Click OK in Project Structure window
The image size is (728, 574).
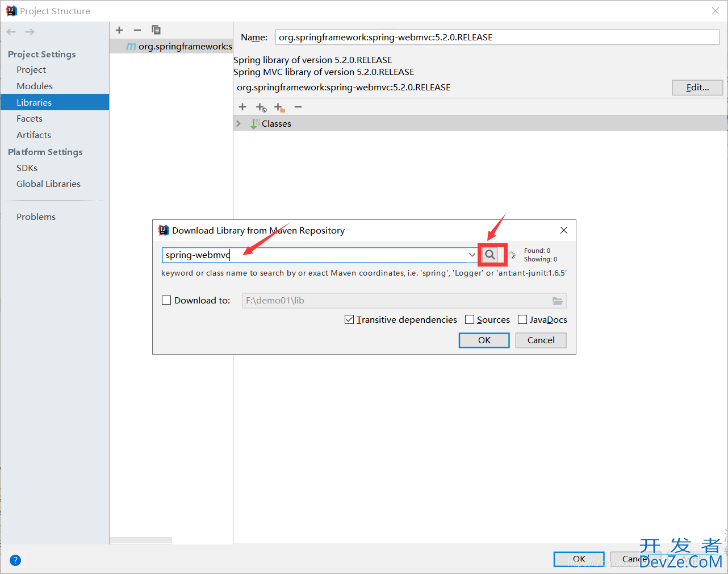[x=579, y=559]
